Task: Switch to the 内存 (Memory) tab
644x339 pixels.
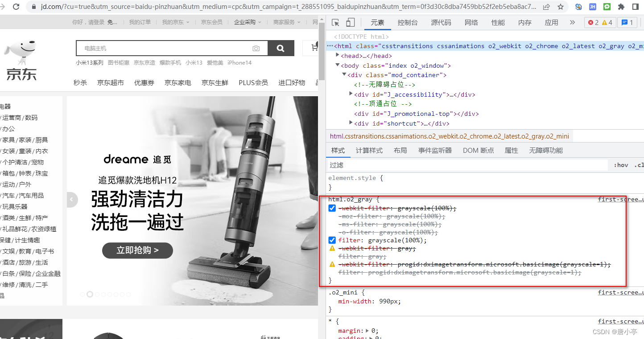Action: click(x=525, y=23)
